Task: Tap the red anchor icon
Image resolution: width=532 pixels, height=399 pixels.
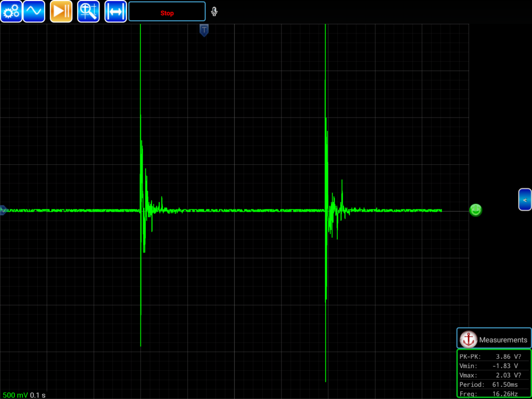Action: click(468, 339)
